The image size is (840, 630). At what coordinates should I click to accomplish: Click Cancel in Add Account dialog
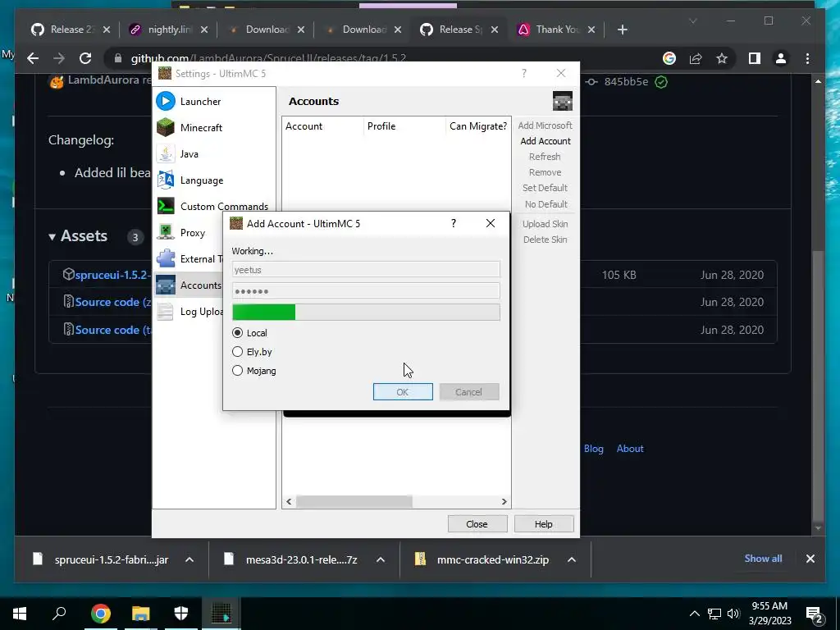(468, 391)
